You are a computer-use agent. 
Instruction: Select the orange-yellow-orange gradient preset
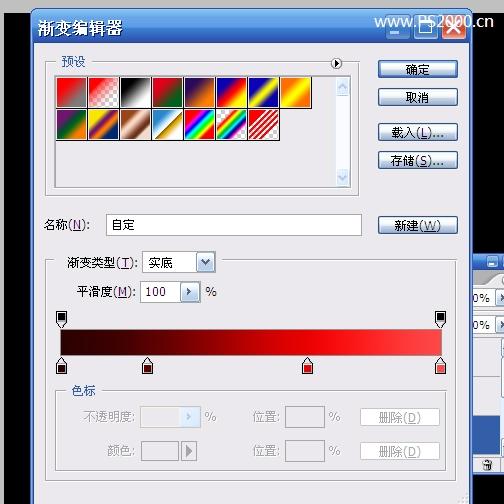[x=295, y=92]
